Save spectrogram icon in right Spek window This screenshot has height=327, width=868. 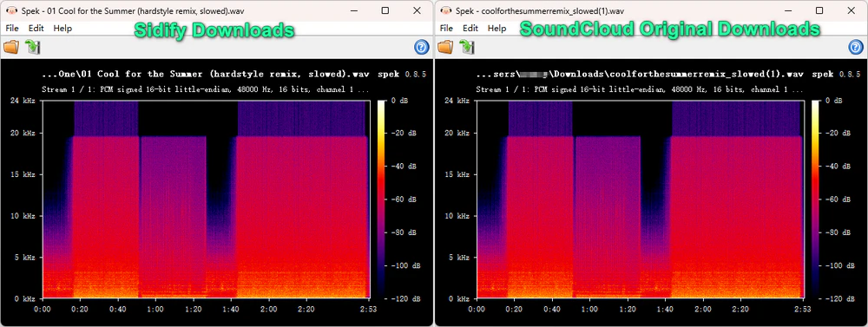tap(467, 47)
